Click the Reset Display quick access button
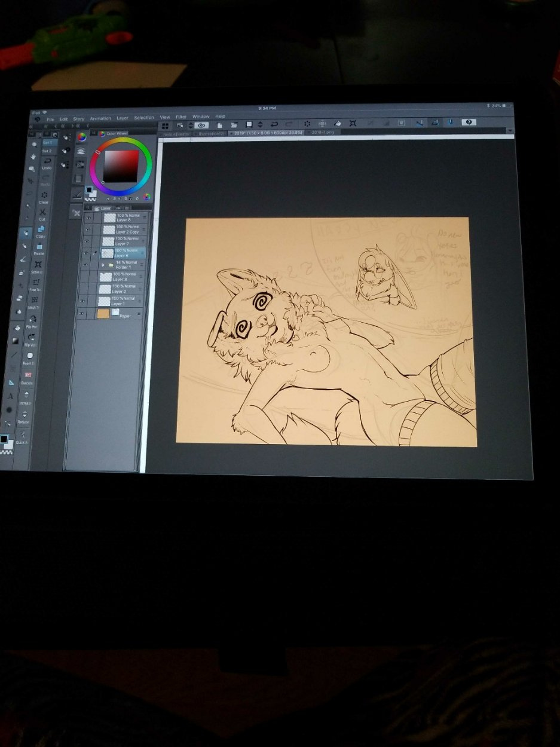 pyautogui.click(x=30, y=358)
